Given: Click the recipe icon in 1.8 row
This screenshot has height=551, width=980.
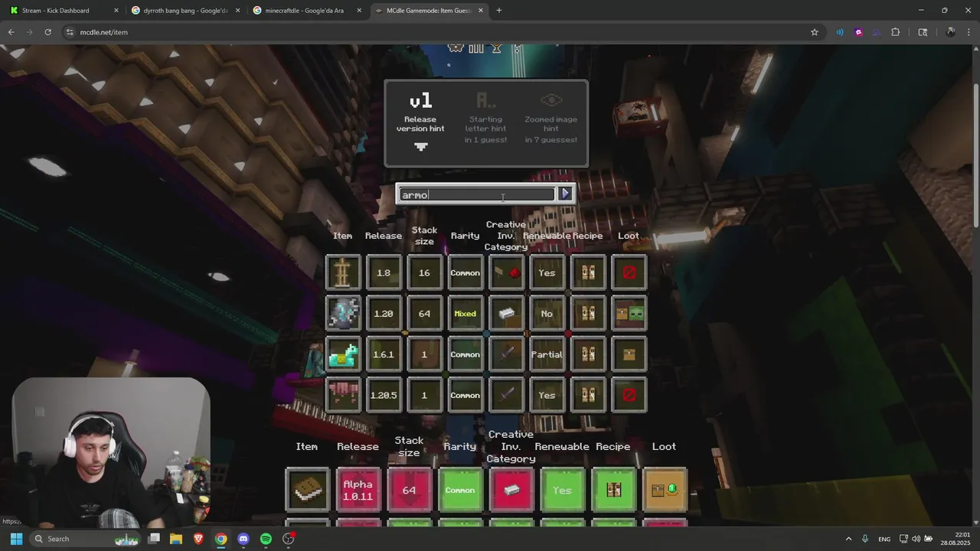Looking at the screenshot, I should click(588, 272).
